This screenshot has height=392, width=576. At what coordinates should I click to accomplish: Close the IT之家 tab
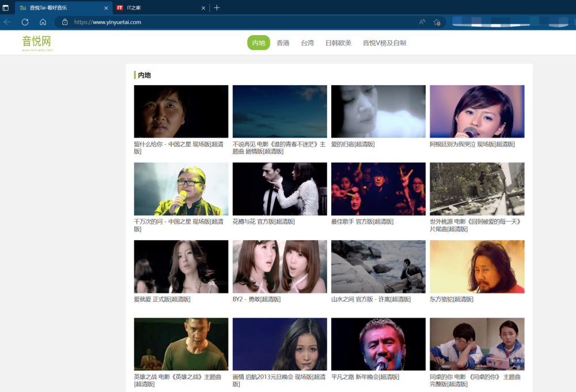[x=203, y=8]
